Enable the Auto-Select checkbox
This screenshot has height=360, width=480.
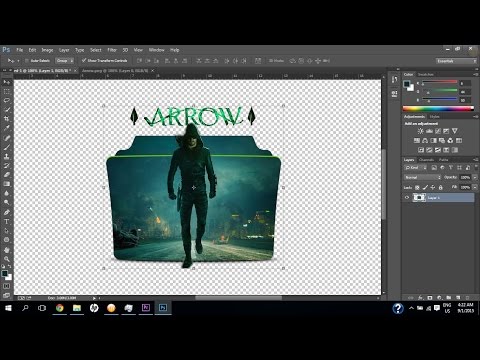pyautogui.click(x=27, y=61)
